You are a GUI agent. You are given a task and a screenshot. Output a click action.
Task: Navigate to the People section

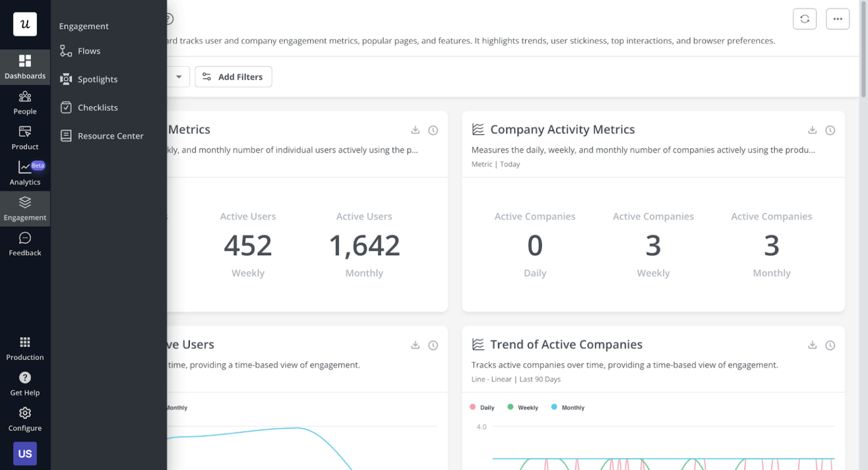[x=25, y=103]
